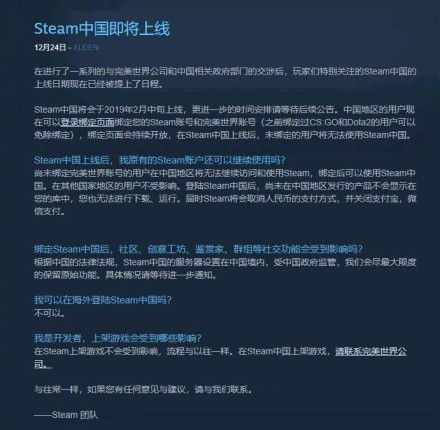
Task: Click the 我可以在海外登陆Steam中国吗 question
Action: (x=103, y=300)
